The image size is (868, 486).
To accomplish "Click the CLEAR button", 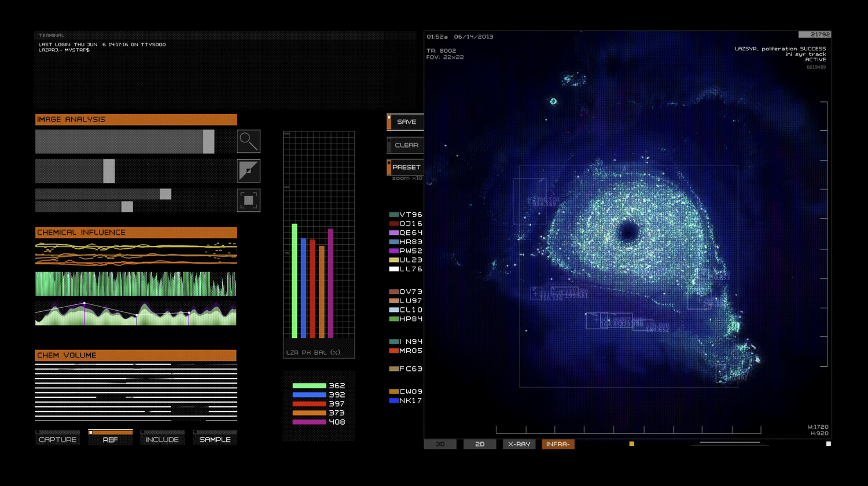I will 405,145.
